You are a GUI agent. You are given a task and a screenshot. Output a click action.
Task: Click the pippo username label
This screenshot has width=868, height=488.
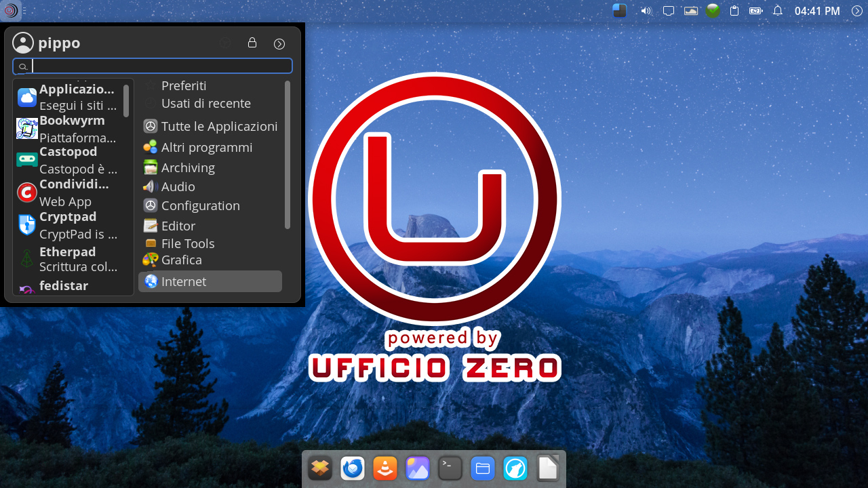tap(59, 43)
